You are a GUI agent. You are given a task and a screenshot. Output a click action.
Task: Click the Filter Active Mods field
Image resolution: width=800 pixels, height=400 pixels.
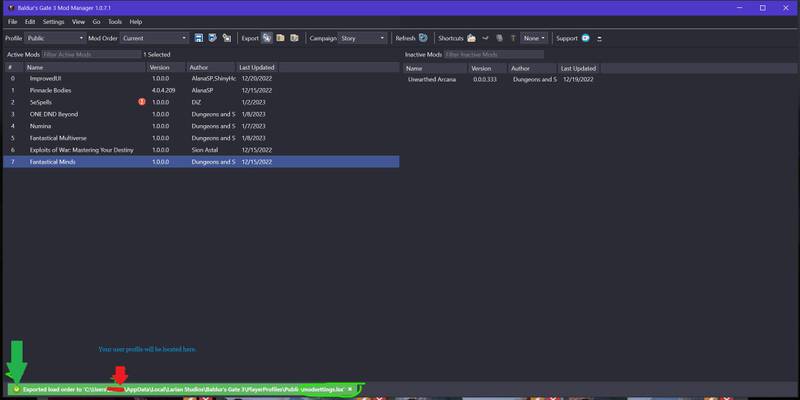click(x=91, y=54)
